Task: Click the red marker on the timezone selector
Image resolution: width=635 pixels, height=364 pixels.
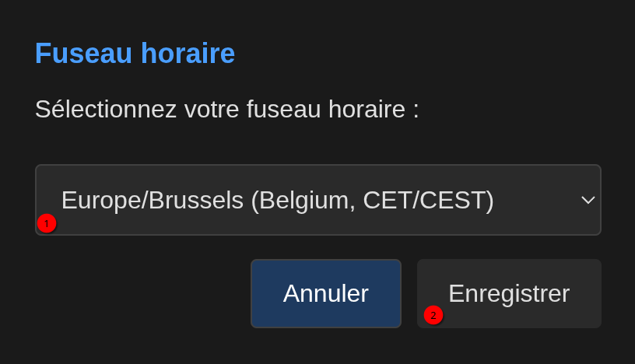Action: point(47,224)
